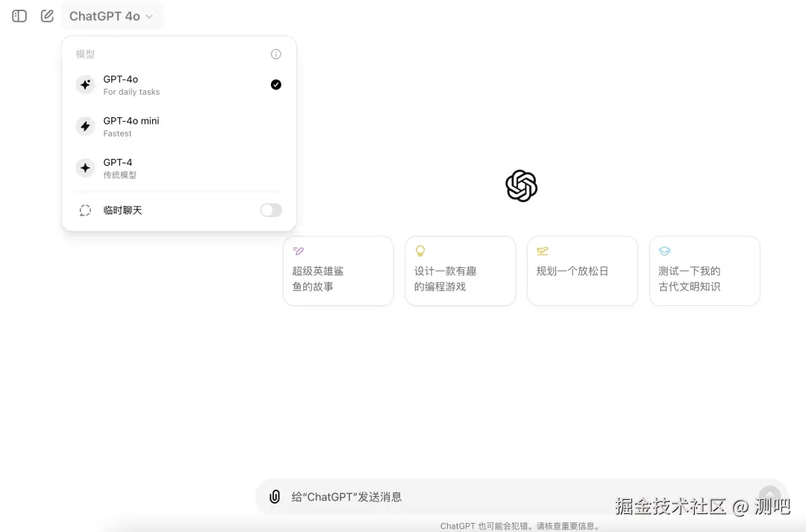Open the 测试一下我的古代文明知识 suggestion card

(705, 271)
